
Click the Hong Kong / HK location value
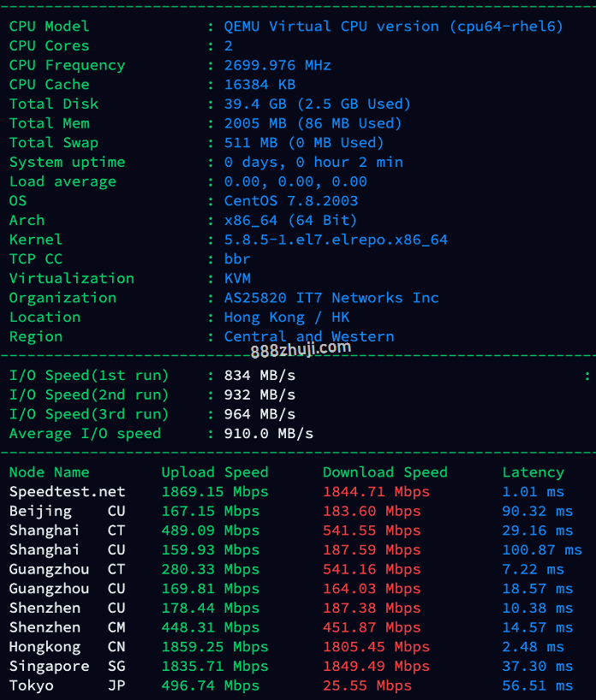coord(287,317)
